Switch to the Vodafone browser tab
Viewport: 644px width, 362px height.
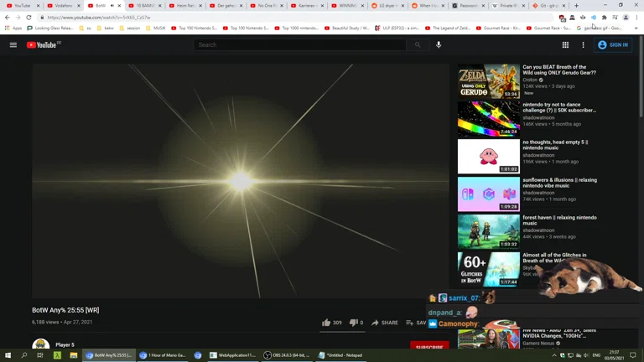64,6
